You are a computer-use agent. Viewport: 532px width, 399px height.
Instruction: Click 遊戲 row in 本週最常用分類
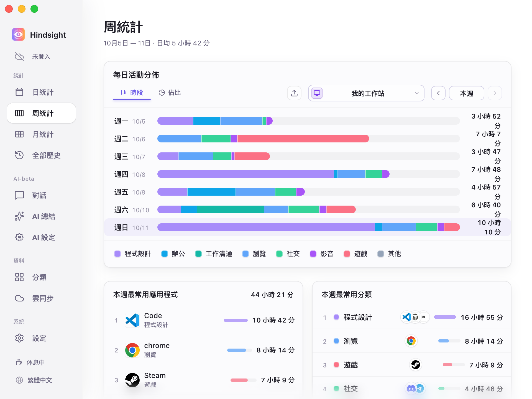pyautogui.click(x=412, y=365)
